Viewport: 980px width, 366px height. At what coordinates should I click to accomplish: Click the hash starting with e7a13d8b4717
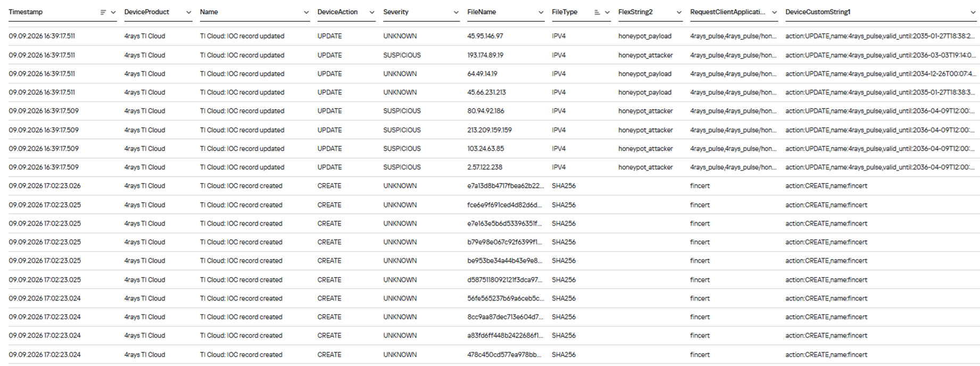click(505, 186)
